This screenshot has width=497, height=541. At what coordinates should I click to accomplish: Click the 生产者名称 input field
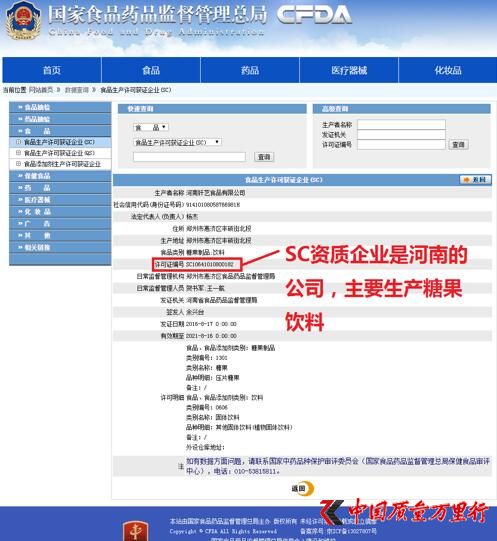[x=401, y=125]
